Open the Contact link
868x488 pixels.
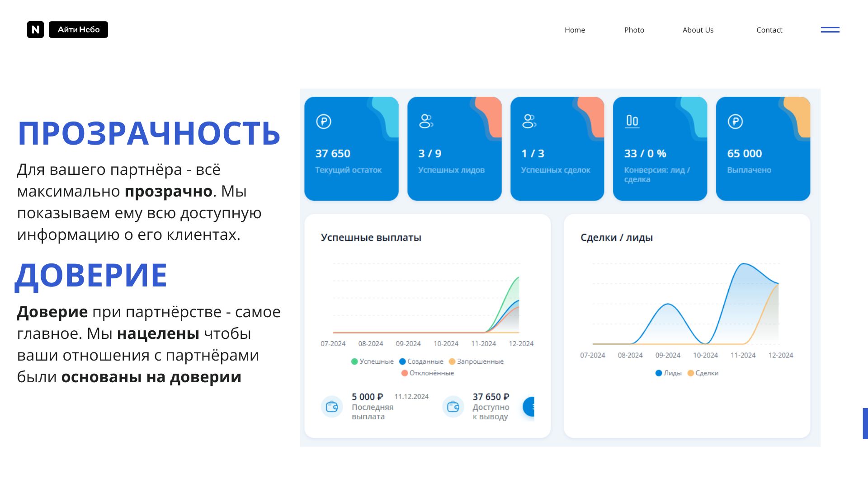point(769,30)
